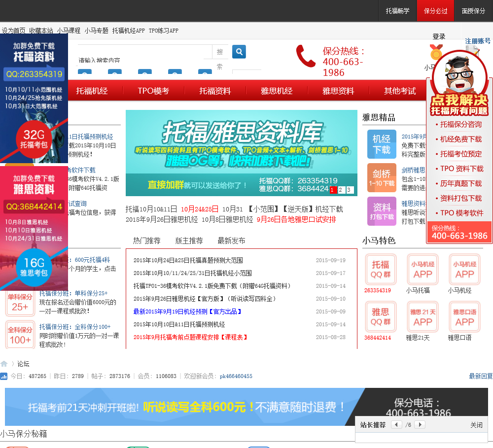The image size is (493, 448).
Task: Open the blue 机经下载 tile
Action: point(382,144)
